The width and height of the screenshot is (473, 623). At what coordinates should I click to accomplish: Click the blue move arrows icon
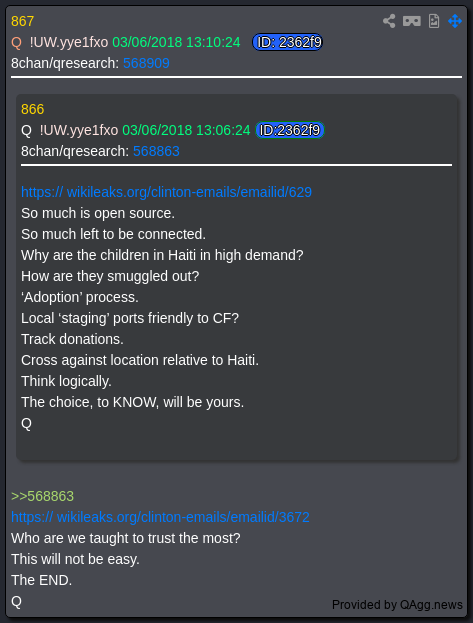[x=455, y=21]
